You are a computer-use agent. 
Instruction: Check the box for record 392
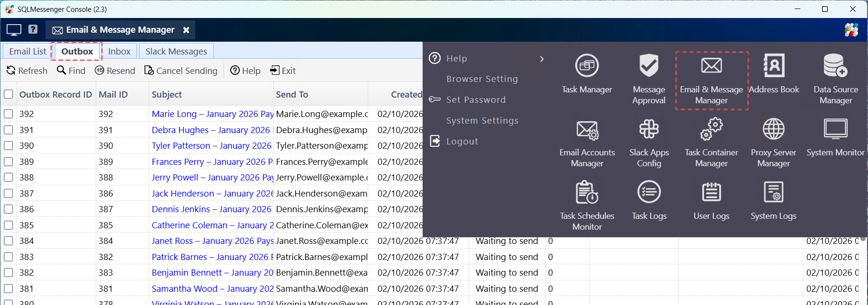8,114
